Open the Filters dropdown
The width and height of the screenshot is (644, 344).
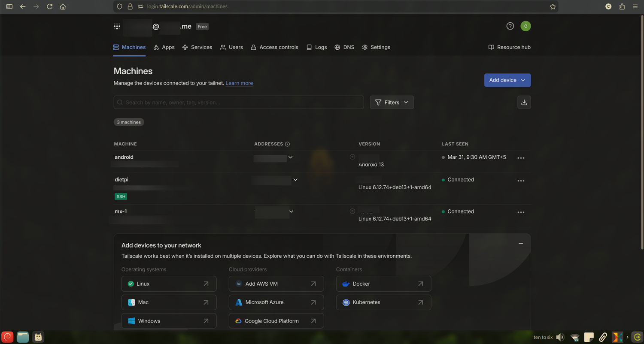tap(392, 103)
